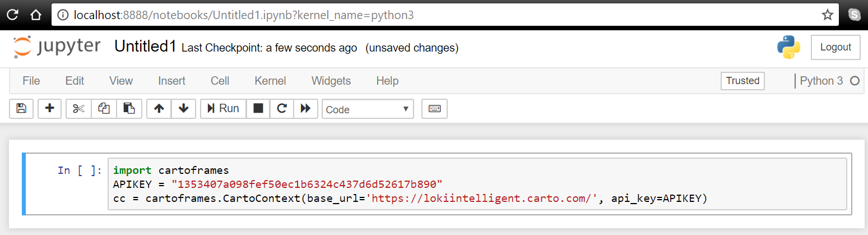Open the command palette keyboard icon
This screenshot has width=868, height=235.
click(434, 109)
